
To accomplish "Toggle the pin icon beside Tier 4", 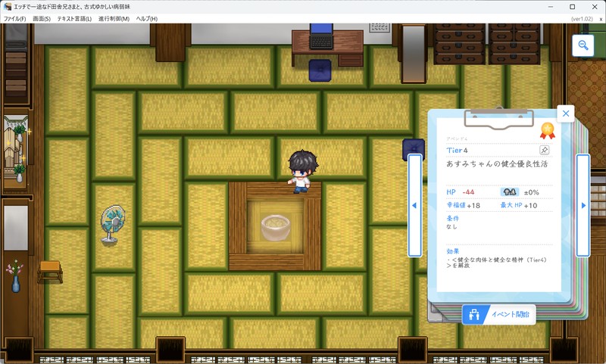I will click(543, 150).
